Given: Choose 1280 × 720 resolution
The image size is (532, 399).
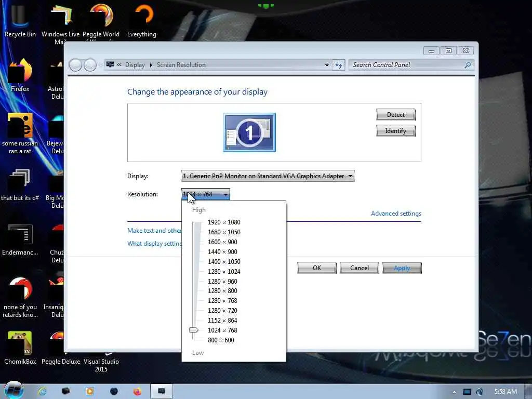Looking at the screenshot, I should (222, 311).
